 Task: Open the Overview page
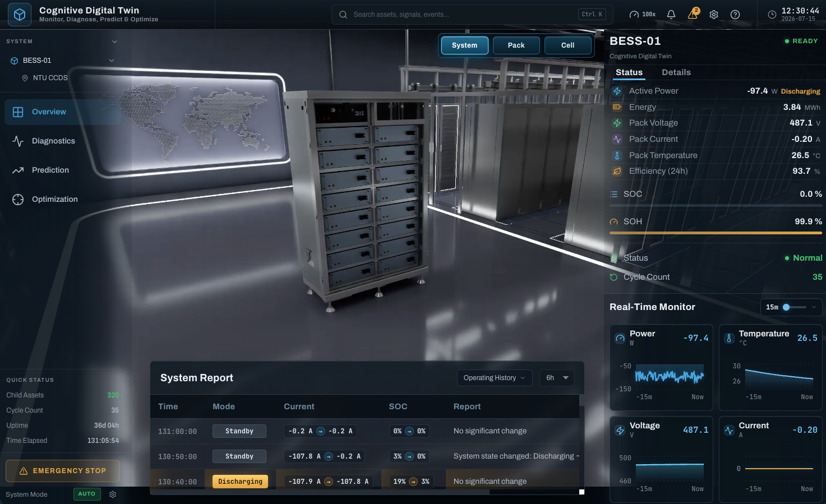(x=63, y=112)
